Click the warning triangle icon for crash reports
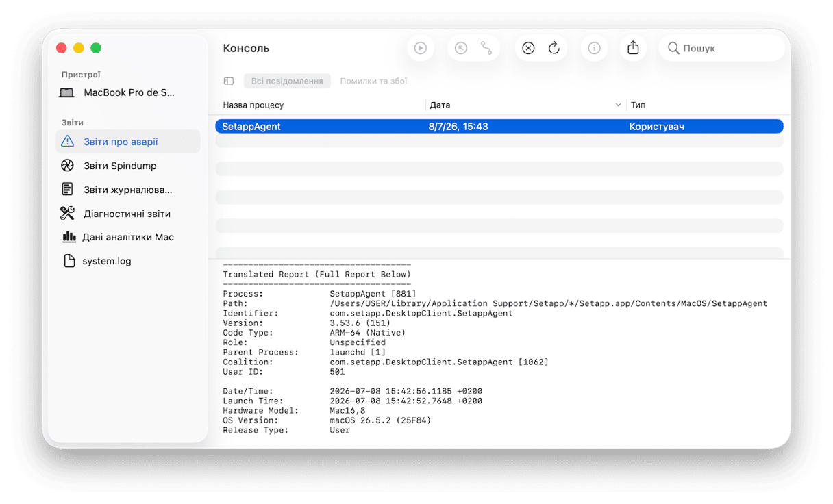 click(67, 142)
